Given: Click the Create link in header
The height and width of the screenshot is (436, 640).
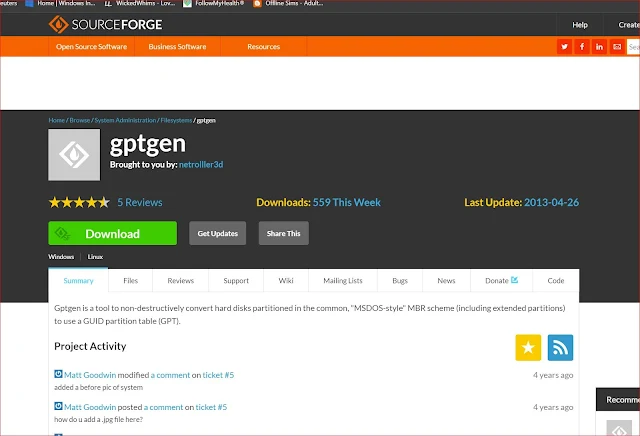Looking at the screenshot, I should click(629, 25).
